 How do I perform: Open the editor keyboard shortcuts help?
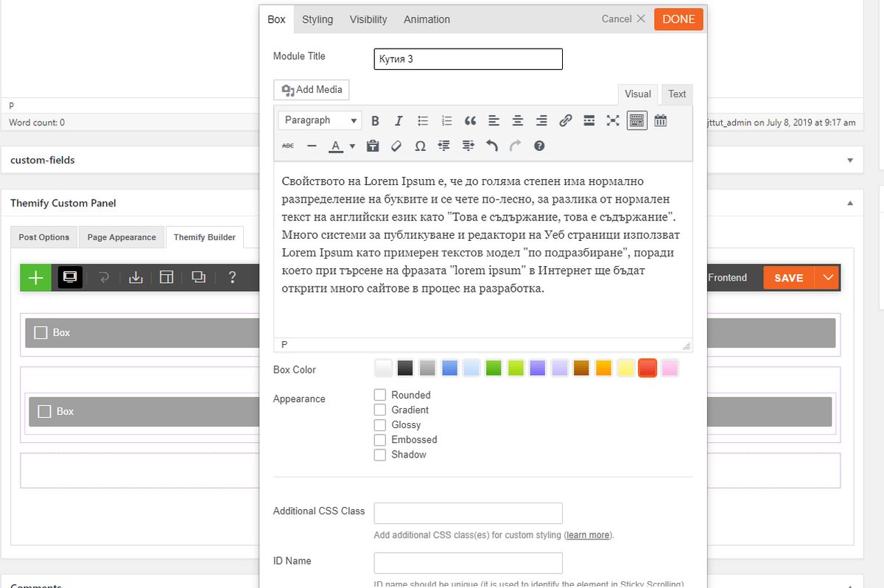point(539,146)
